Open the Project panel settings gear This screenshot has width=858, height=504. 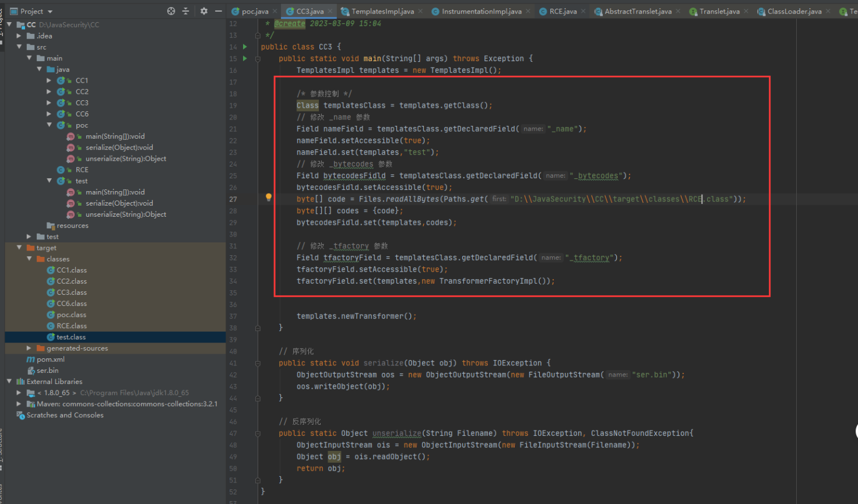[203, 11]
